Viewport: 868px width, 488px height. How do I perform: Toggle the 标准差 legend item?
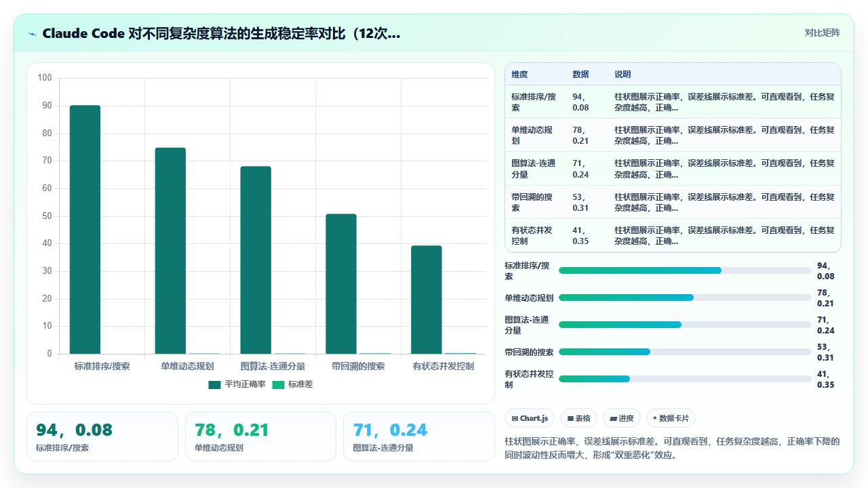(x=292, y=384)
